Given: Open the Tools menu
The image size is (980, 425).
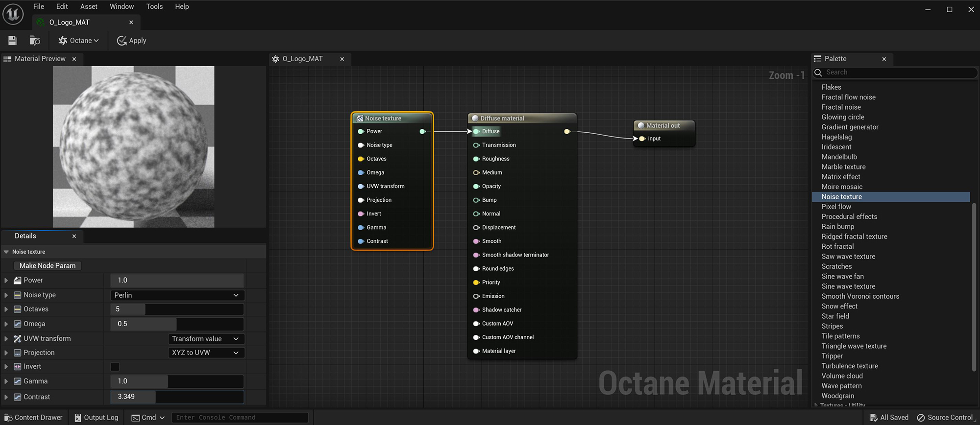Looking at the screenshot, I should coord(154,6).
